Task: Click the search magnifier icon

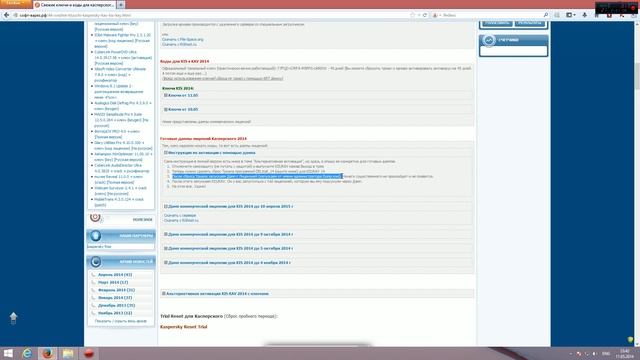Action: tap(546, 15)
